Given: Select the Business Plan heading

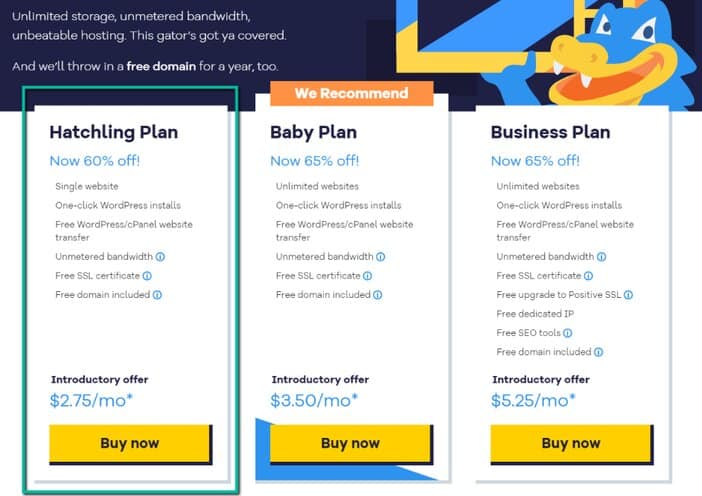Looking at the screenshot, I should (x=550, y=133).
